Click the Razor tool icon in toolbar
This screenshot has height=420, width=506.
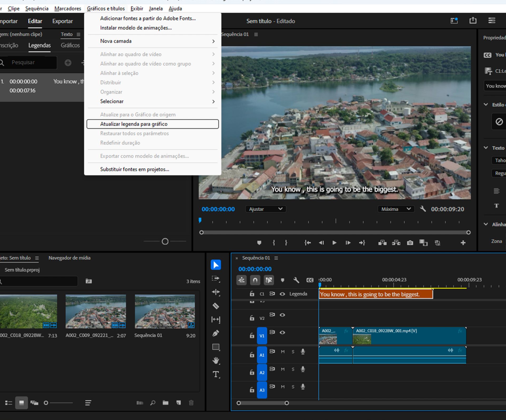point(216,305)
